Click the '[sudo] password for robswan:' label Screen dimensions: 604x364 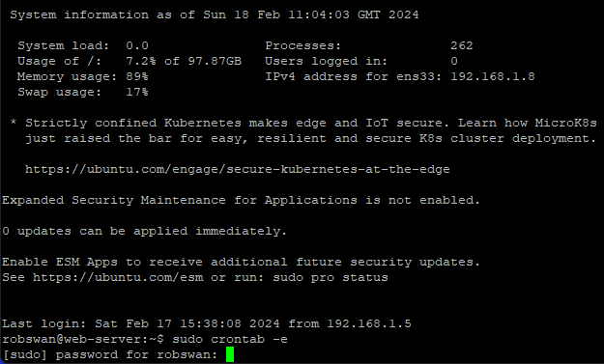[110, 354]
